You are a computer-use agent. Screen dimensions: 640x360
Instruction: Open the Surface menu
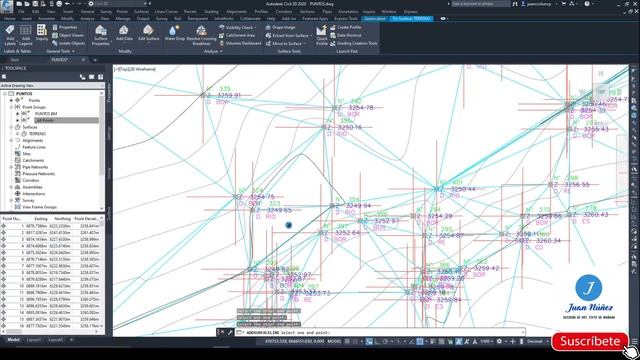coord(141,12)
